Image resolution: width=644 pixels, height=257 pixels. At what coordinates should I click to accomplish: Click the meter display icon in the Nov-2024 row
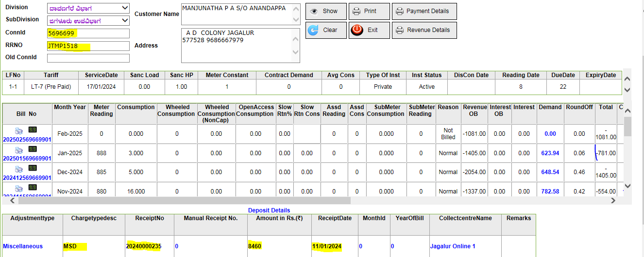34,187
